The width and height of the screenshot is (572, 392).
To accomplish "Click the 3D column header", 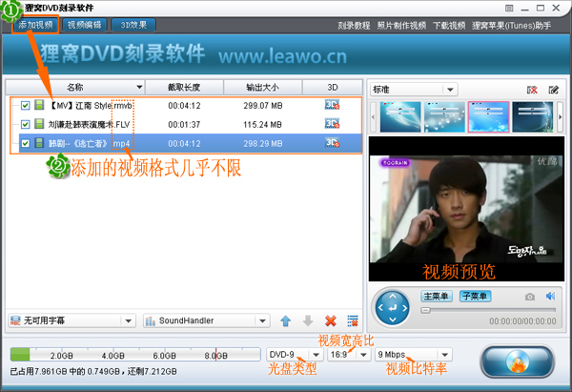I will click(x=333, y=87).
